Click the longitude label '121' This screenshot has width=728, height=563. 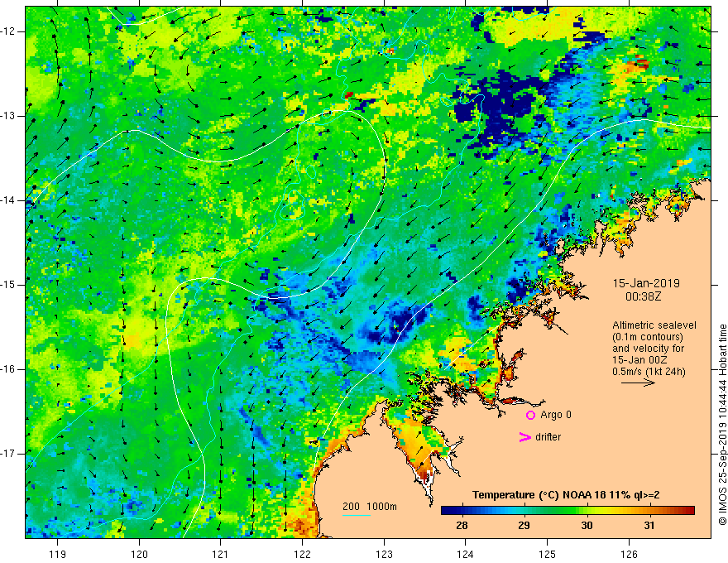tap(220, 554)
